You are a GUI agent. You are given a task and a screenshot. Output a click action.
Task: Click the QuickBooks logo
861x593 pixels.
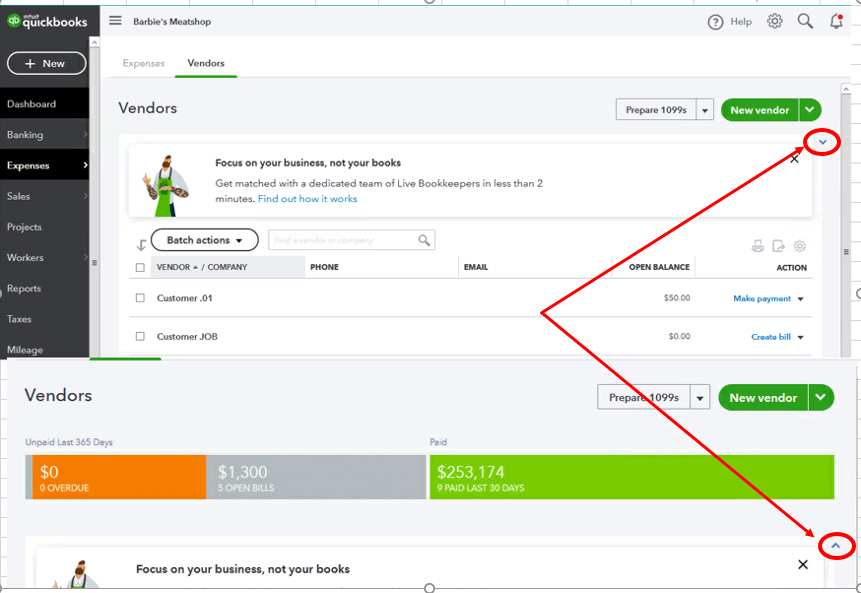47,21
